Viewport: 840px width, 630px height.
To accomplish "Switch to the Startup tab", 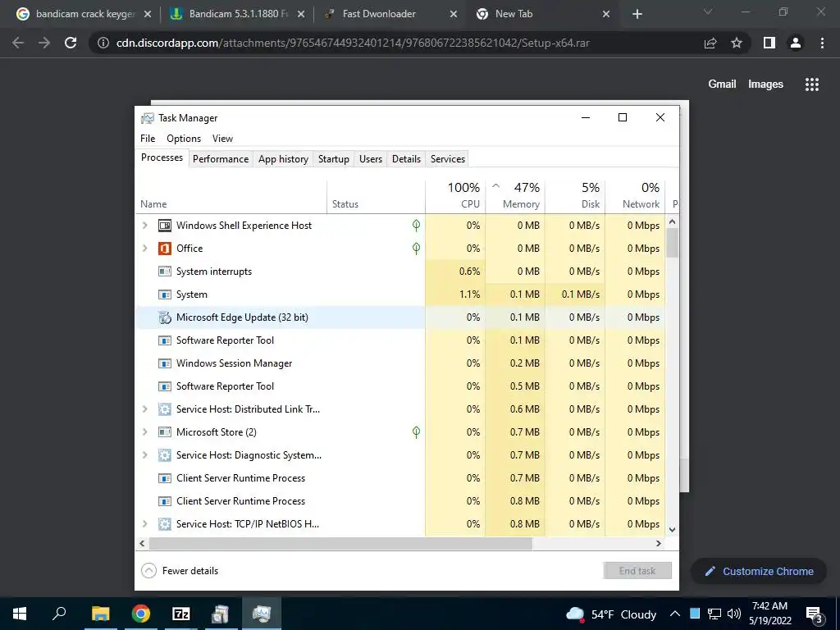I will pos(334,159).
